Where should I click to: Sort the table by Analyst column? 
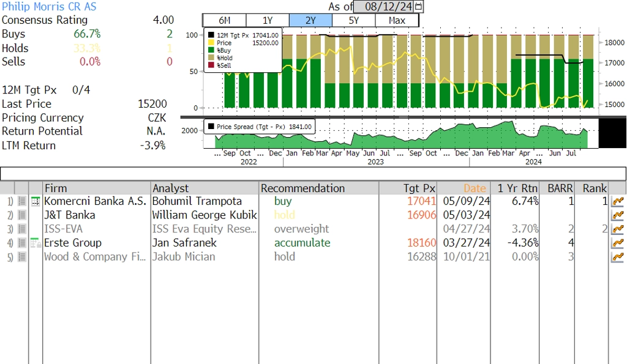pos(205,188)
